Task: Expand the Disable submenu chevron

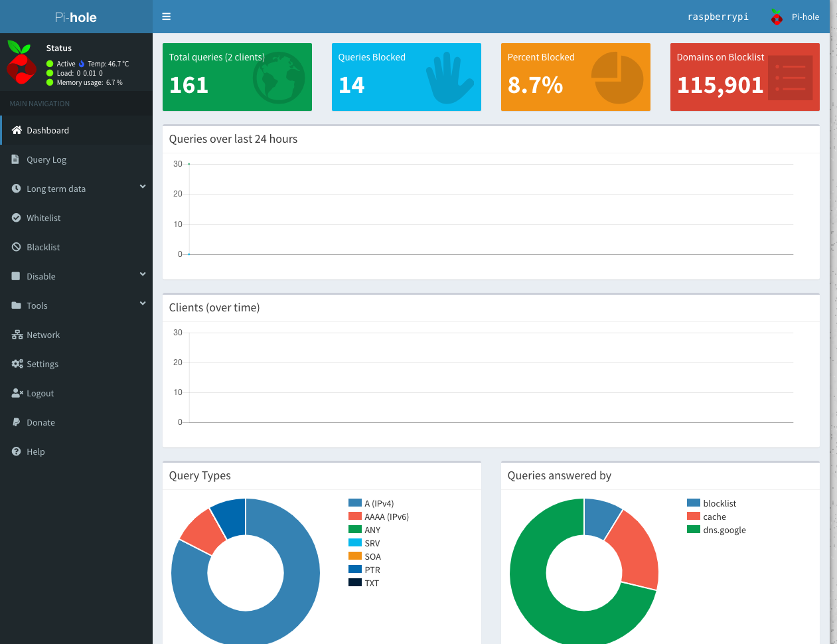Action: point(142,275)
